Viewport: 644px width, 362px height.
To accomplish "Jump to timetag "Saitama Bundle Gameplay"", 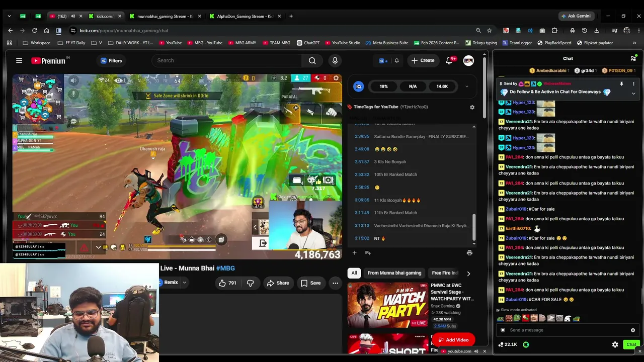I will pos(422,137).
